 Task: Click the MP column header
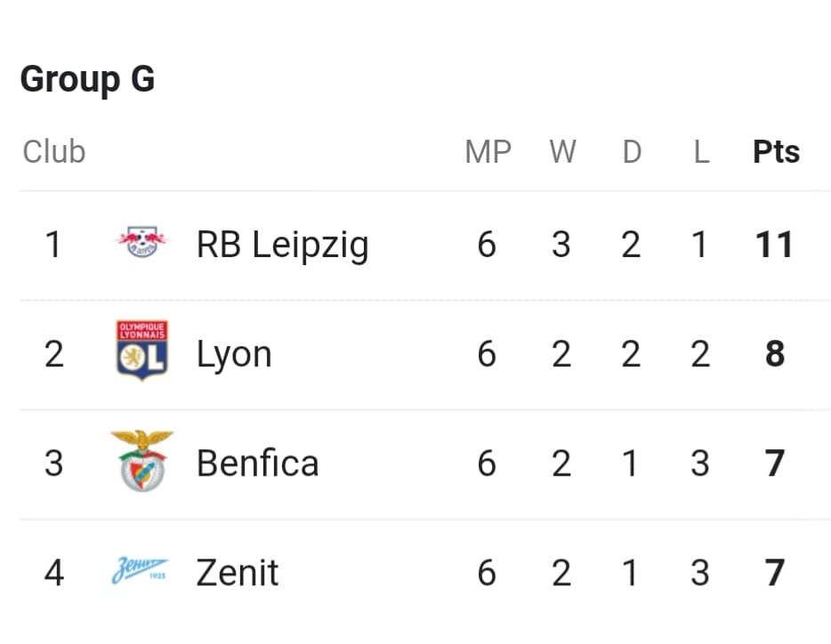(488, 152)
